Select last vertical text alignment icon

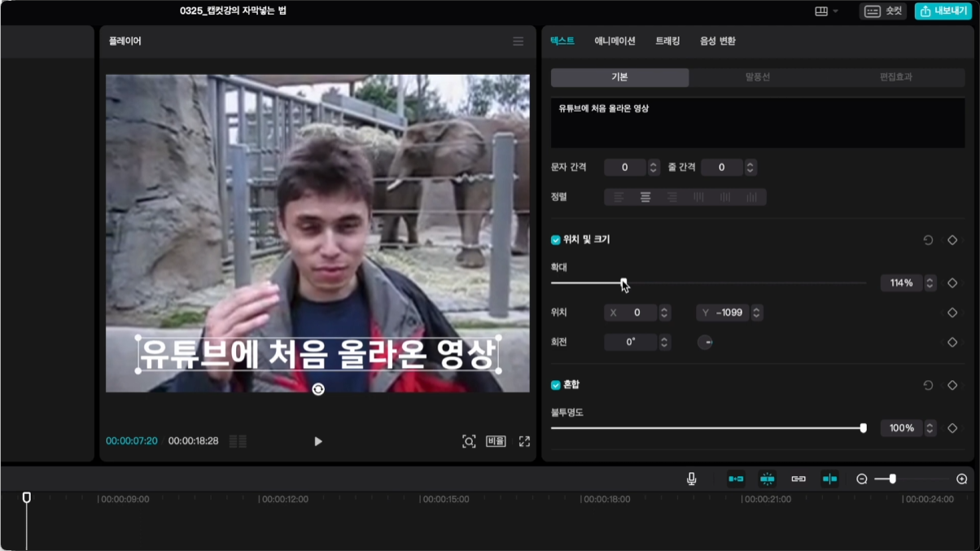751,197
